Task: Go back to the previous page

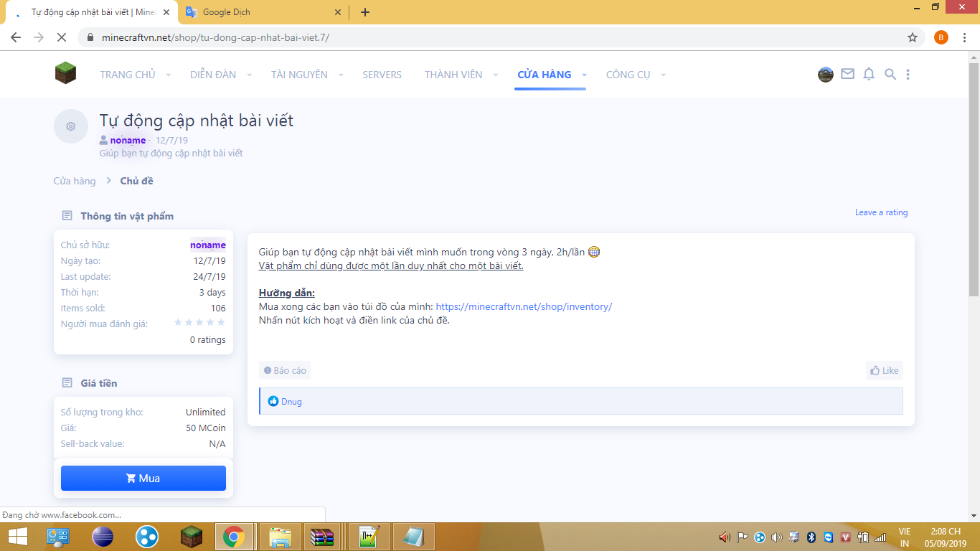Action: 16,37
